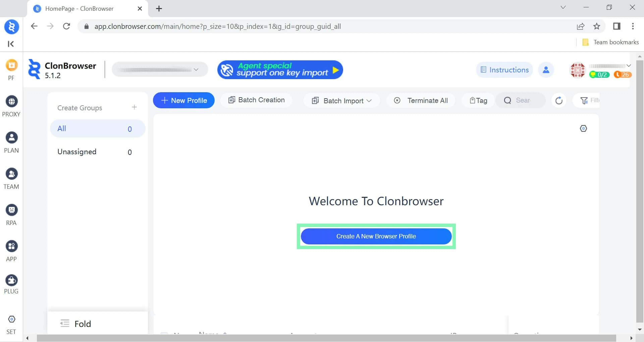
Task: Click the Agent special one key import banner
Action: 280,70
